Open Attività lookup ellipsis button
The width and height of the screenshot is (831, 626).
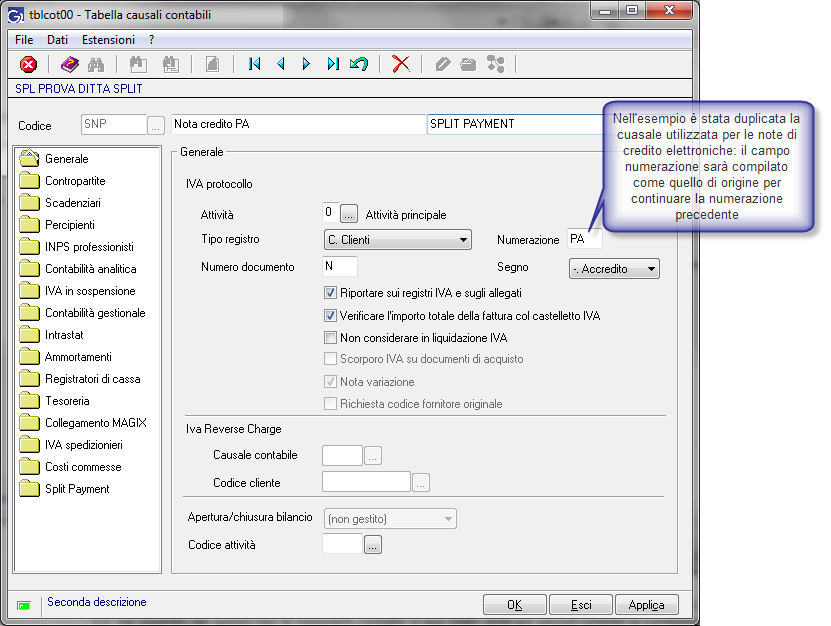click(349, 214)
